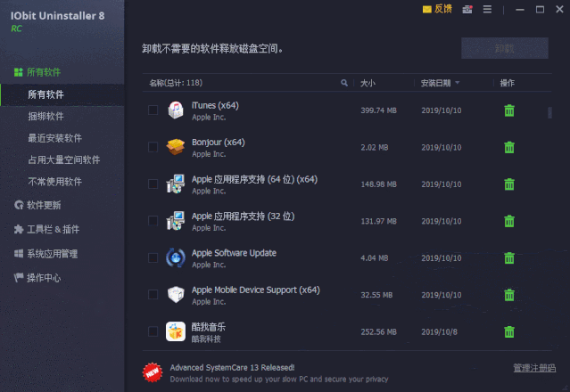Viewport: 570px width, 392px height.
Task: Open Advanced SystemCare 13 Released! promotion
Action: coord(232,368)
